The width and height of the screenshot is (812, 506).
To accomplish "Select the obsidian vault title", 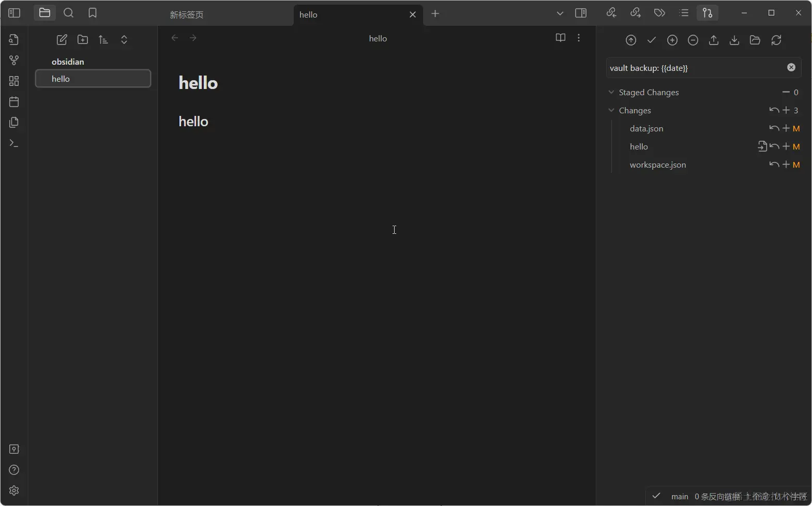I will coord(68,62).
